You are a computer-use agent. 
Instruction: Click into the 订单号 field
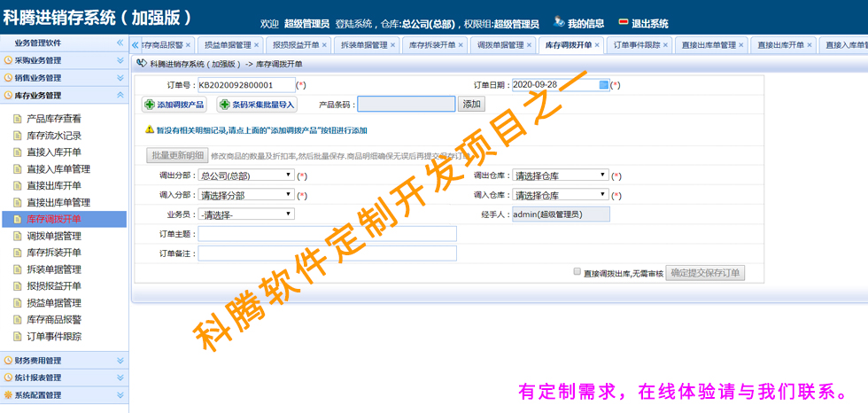pos(246,85)
